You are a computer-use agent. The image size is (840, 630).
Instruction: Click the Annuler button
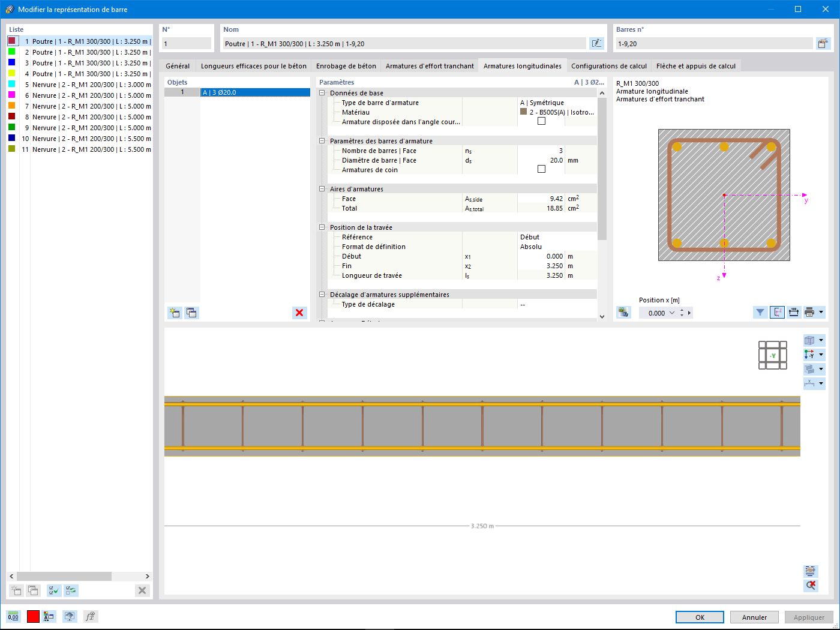754,617
